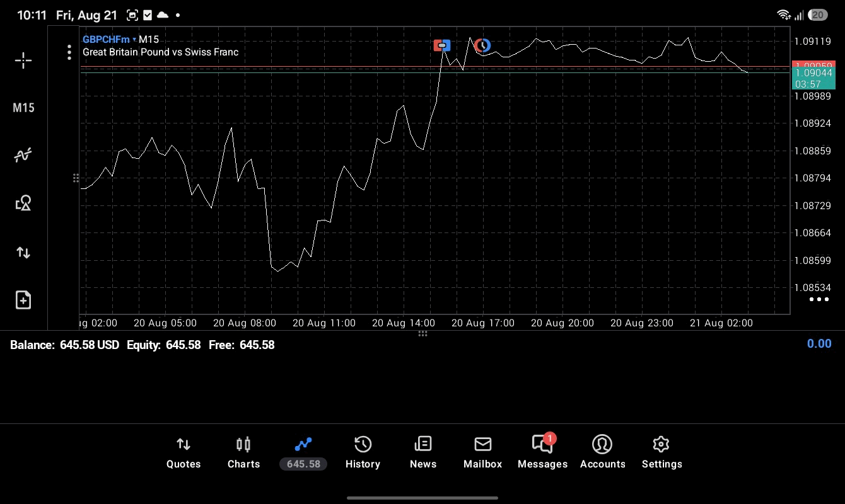Image resolution: width=845 pixels, height=504 pixels.
Task: Tap the Free 645.58 margin value
Action: pos(242,345)
